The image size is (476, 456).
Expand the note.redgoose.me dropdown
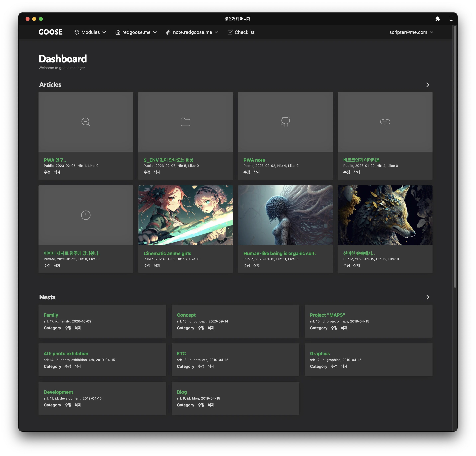click(192, 32)
